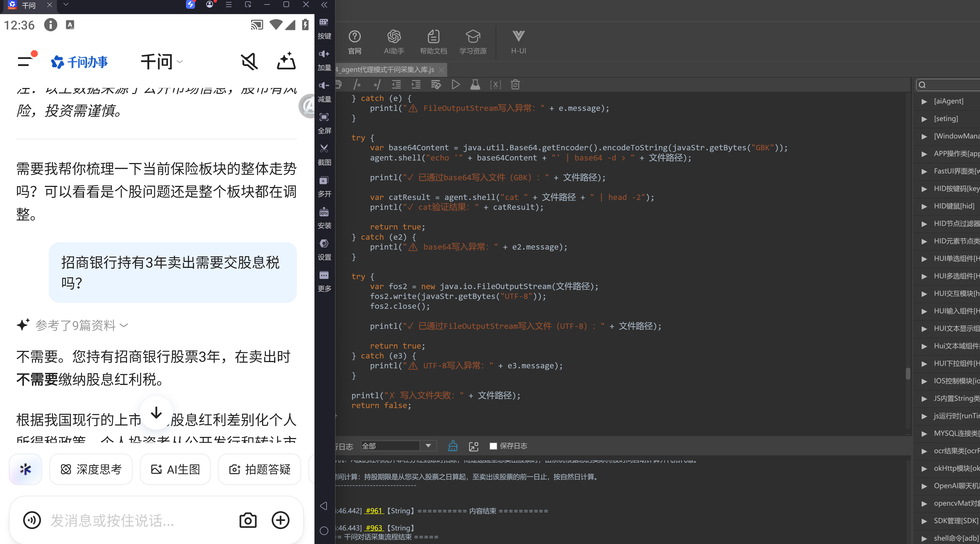Click the code editor vertical scrollbar thumb
The image size is (980, 544).
pos(908,373)
